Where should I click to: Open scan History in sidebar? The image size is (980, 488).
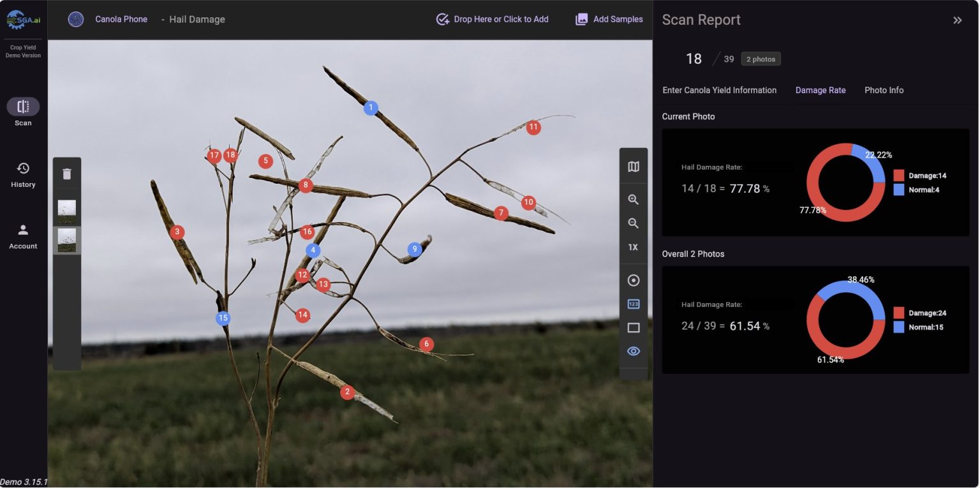[23, 175]
